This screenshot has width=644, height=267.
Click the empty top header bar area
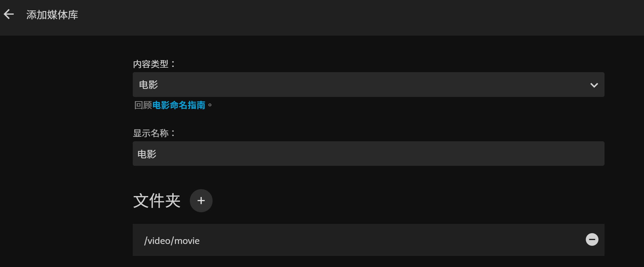click(359, 18)
